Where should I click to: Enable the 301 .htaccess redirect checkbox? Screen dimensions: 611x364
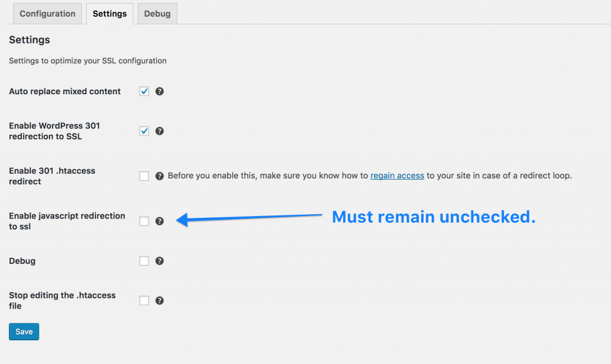coord(144,175)
